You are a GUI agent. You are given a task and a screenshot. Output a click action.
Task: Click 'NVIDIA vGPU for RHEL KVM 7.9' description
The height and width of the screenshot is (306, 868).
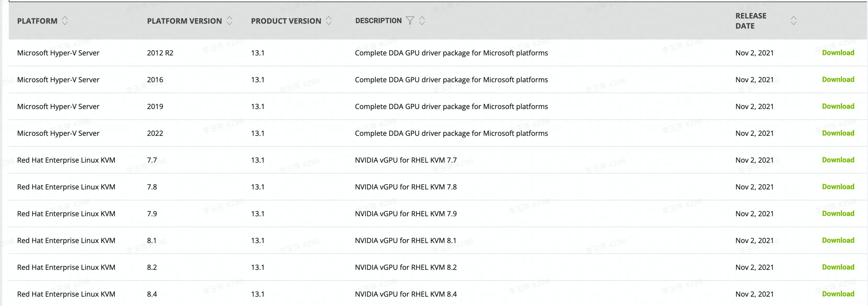point(406,214)
